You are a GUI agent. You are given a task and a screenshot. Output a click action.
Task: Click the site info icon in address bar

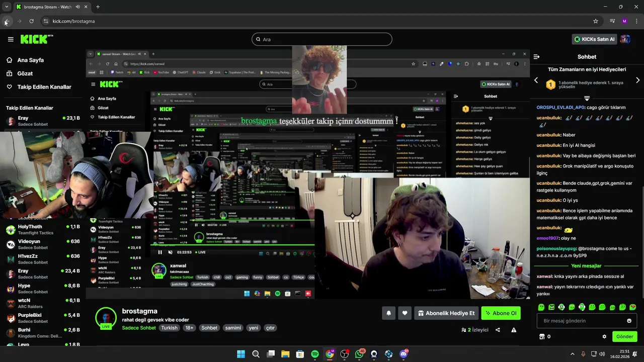[46, 21]
